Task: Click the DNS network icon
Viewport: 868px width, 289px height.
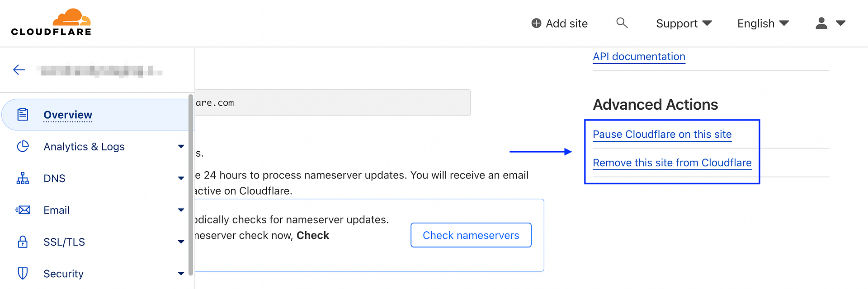Action: [x=23, y=178]
